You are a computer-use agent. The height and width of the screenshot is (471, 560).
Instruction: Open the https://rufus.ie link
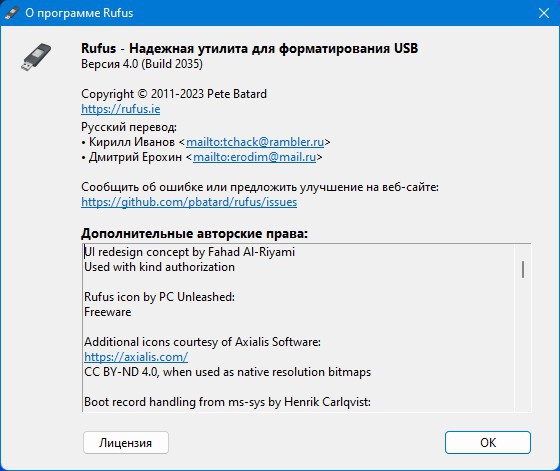coord(120,109)
